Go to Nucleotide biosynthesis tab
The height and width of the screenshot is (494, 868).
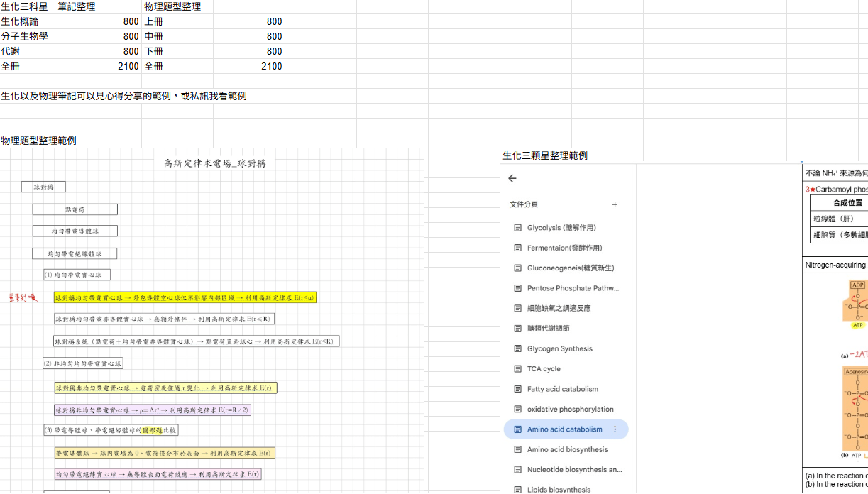click(566, 469)
